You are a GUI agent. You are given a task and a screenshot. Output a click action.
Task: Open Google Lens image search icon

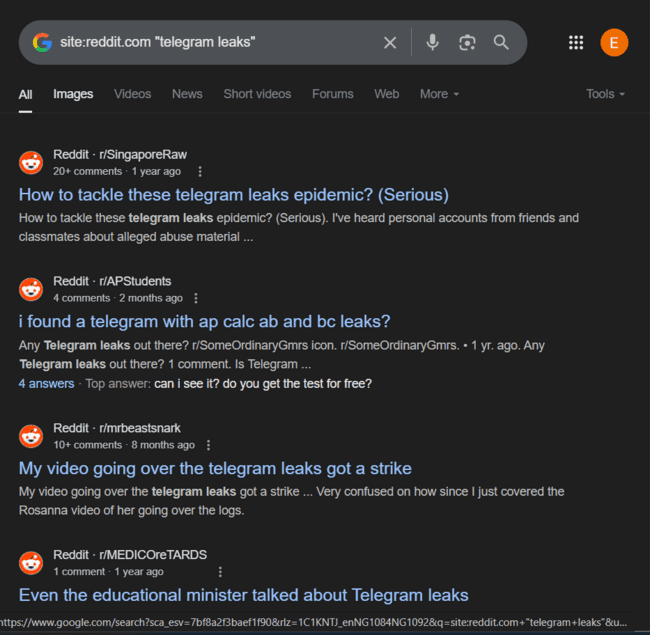pyautogui.click(x=467, y=42)
